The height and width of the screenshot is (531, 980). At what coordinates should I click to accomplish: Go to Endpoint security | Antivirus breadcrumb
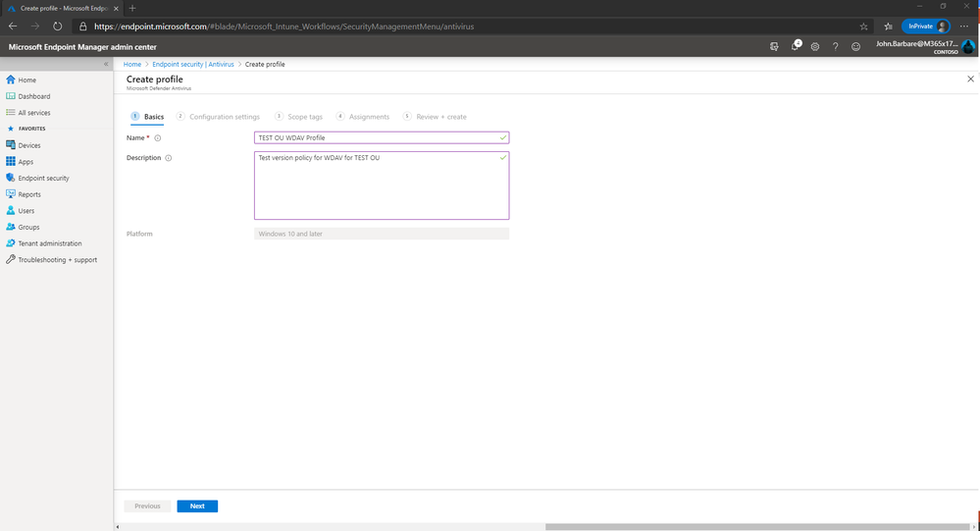pyautogui.click(x=193, y=65)
